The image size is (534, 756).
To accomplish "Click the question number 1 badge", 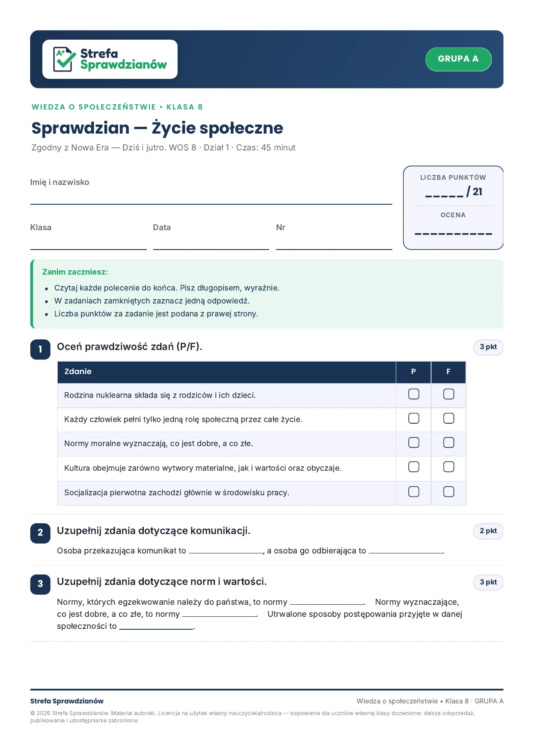I will point(40,350).
